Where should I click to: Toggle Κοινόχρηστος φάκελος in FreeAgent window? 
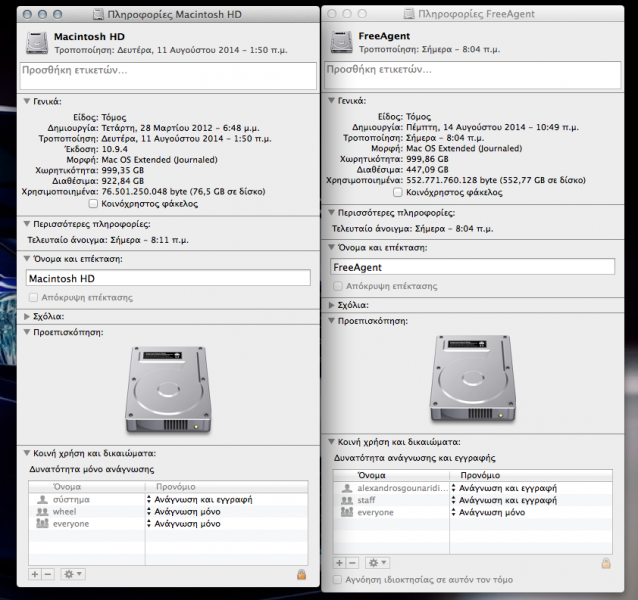[x=398, y=192]
